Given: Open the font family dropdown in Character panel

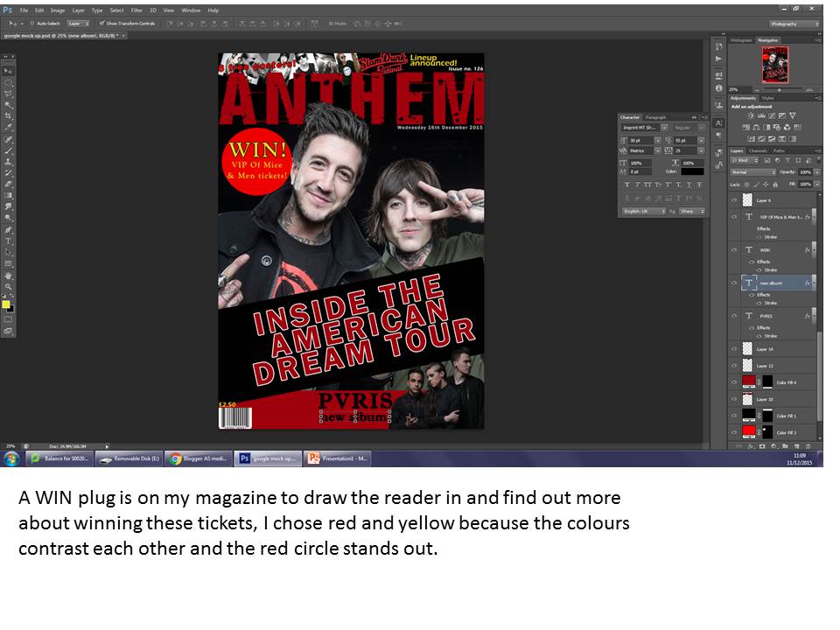Looking at the screenshot, I should click(x=664, y=128).
